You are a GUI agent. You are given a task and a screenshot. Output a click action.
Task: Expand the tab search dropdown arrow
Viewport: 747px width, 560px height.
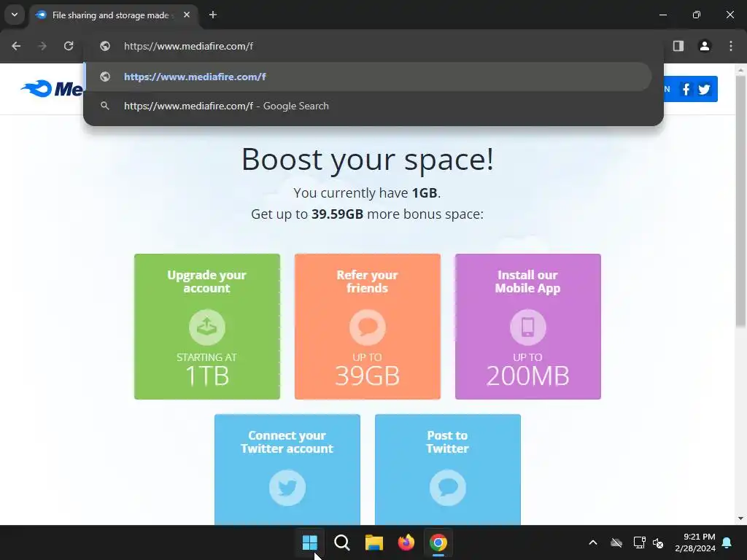coord(15,15)
